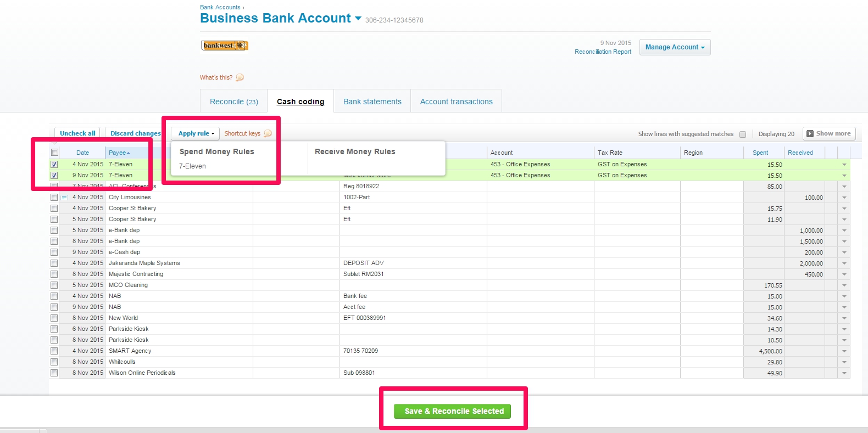868x433 pixels.
Task: Collapse the Apply rule dropdown
Action: (x=196, y=133)
